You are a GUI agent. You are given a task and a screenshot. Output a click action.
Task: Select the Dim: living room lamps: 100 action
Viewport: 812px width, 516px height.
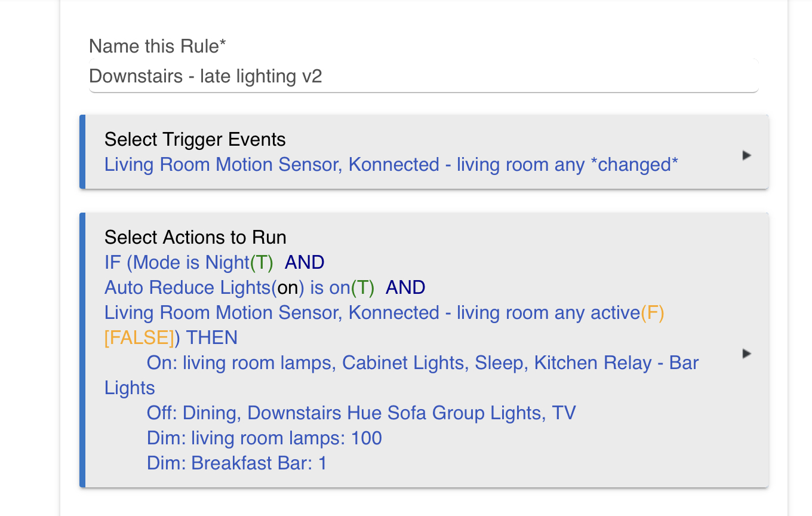[264, 438]
